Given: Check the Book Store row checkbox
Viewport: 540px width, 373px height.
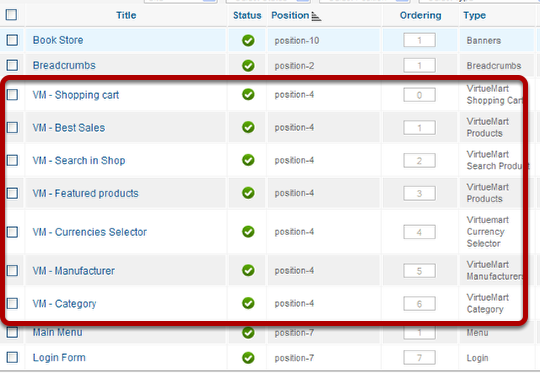Looking at the screenshot, I should point(12,40).
